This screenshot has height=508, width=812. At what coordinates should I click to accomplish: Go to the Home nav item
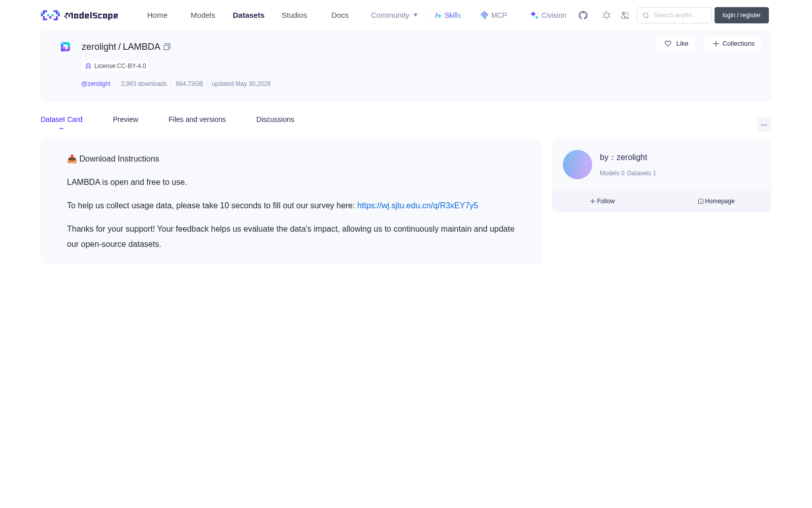[x=157, y=15]
